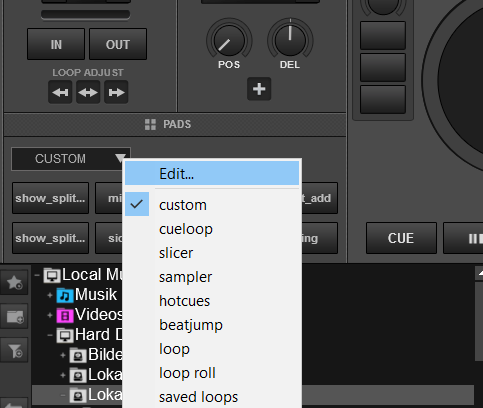Screen dimensions: 483x408
Task: Click the loop adjust double-arrow resize icon
Action: (88, 92)
